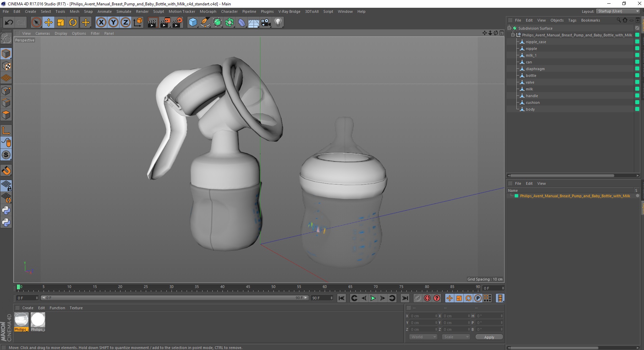Toggle Enable Snap magnet icon
This screenshot has width=644, height=350.
point(6,171)
